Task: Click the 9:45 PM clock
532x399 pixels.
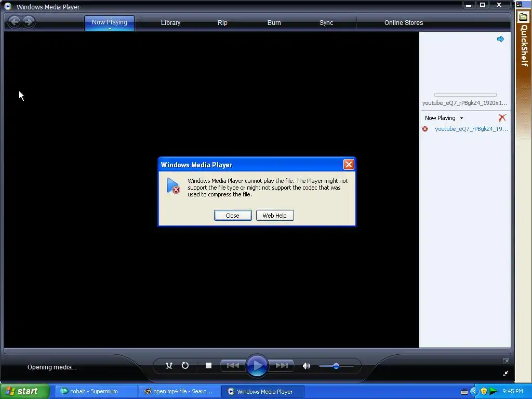Action: point(513,392)
